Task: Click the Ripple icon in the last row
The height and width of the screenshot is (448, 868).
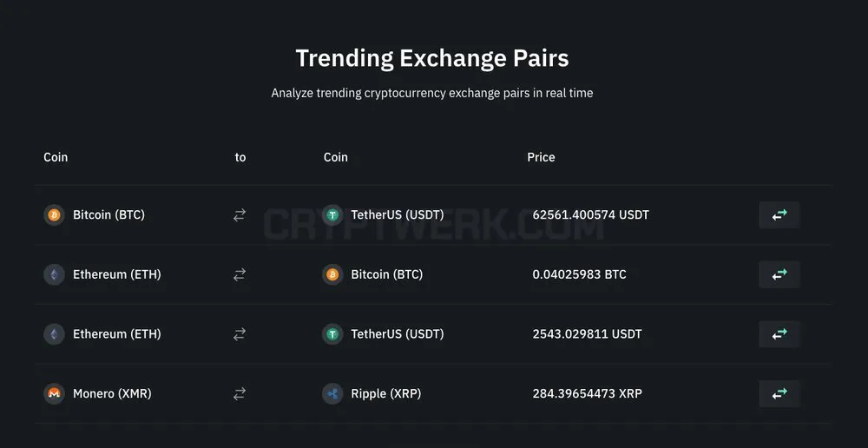Action: [x=332, y=393]
